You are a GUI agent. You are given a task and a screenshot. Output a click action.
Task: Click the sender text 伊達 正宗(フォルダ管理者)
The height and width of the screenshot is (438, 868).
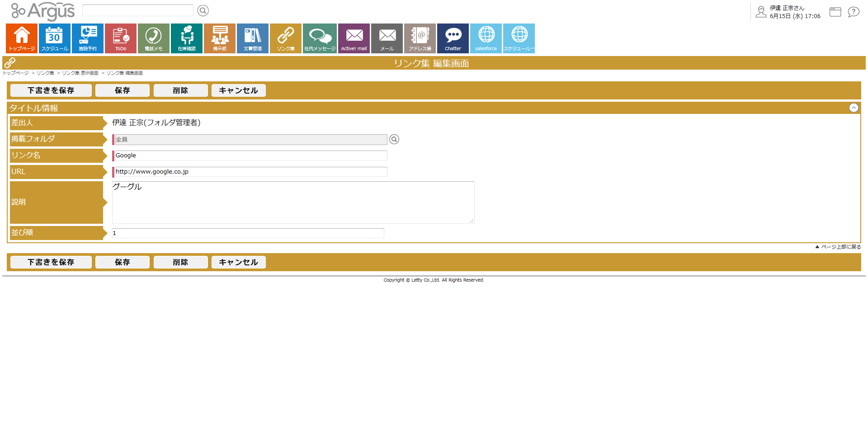click(x=156, y=122)
